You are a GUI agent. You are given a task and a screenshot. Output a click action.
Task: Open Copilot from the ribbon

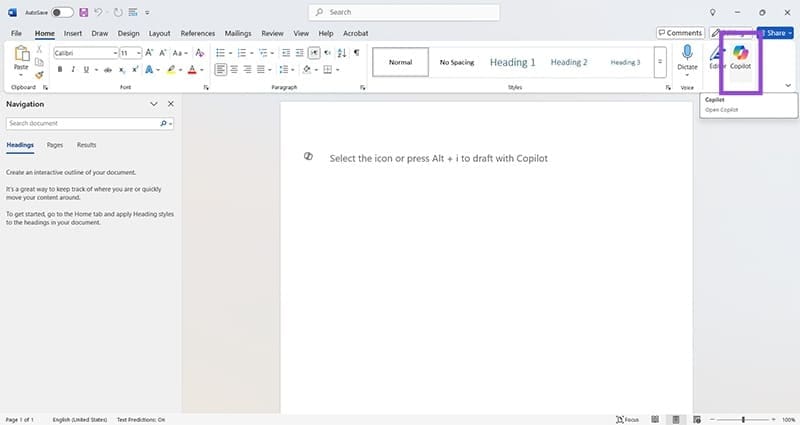pos(740,58)
